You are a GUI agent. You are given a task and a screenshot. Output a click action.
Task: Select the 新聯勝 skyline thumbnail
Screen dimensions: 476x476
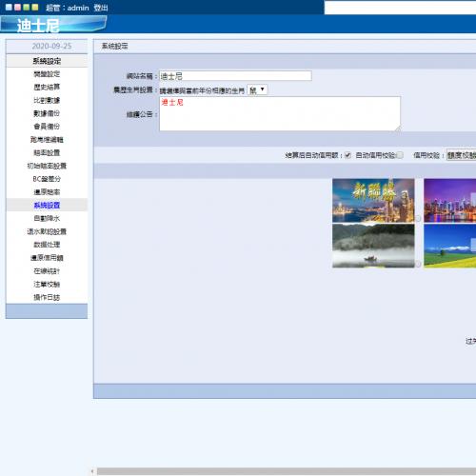[373, 200]
